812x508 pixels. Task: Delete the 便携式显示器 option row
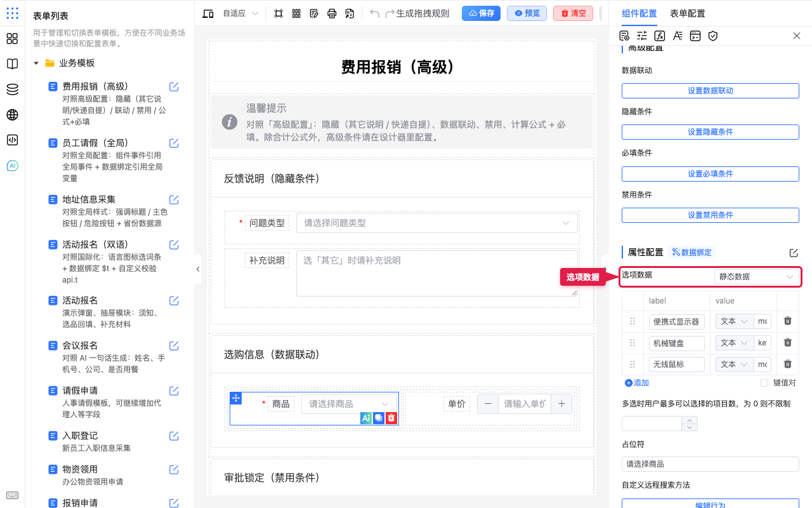click(788, 321)
